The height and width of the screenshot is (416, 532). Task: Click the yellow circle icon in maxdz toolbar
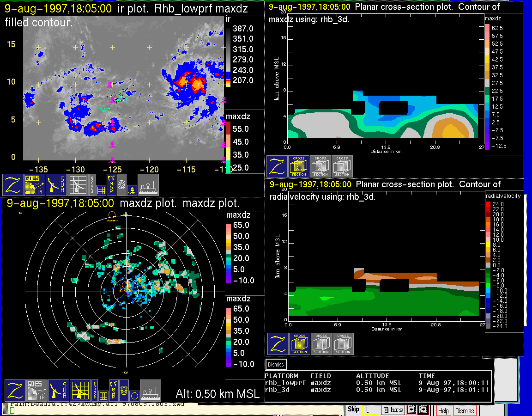pos(133,396)
